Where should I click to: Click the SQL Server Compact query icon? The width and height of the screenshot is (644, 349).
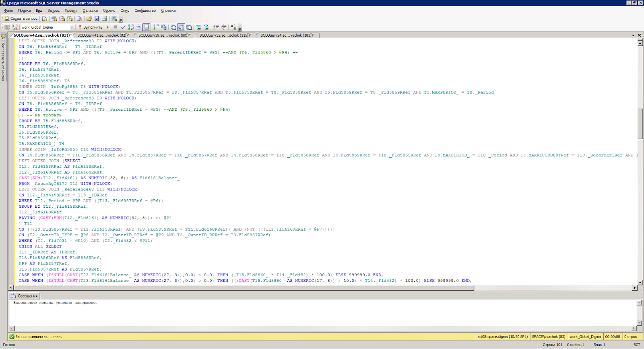79,19
